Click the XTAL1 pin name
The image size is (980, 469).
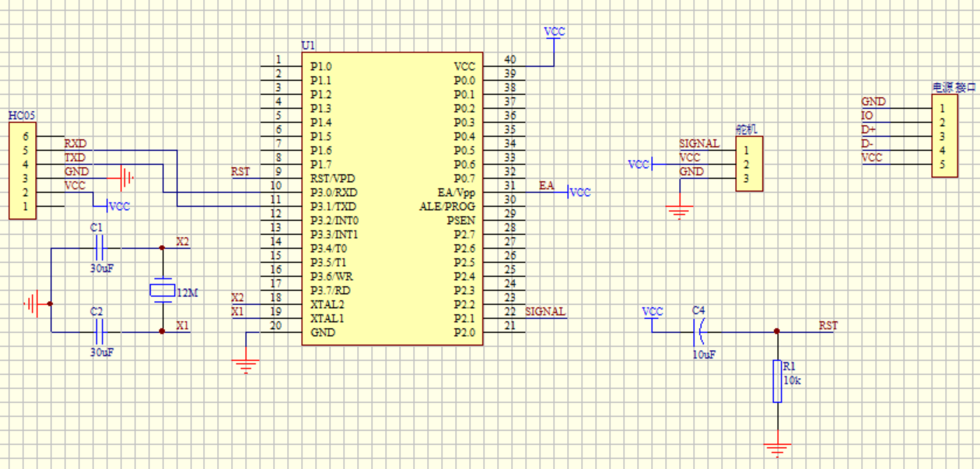click(327, 318)
